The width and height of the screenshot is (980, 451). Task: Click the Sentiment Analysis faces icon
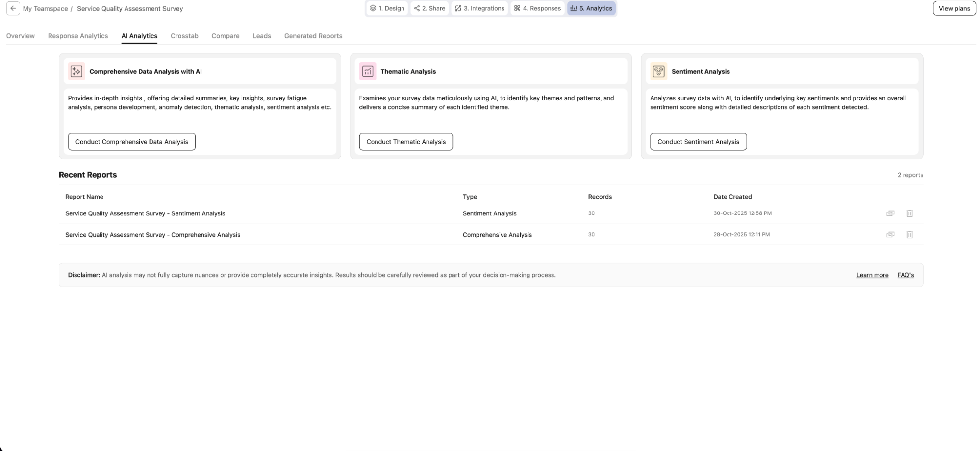click(x=659, y=71)
